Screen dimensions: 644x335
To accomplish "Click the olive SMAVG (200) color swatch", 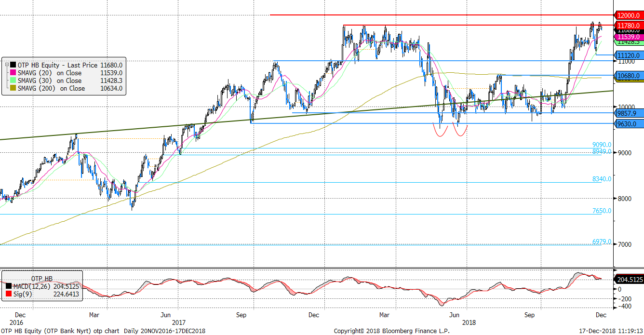I will pos(13,88).
